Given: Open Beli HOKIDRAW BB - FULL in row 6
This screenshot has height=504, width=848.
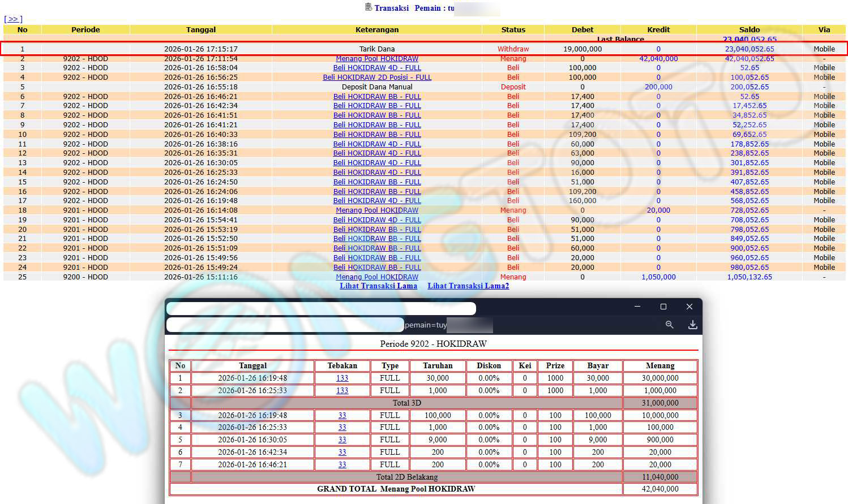Looking at the screenshot, I should [x=377, y=97].
